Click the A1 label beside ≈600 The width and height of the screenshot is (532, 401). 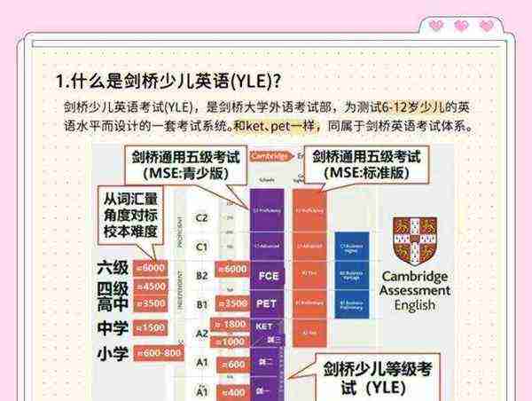coord(202,363)
